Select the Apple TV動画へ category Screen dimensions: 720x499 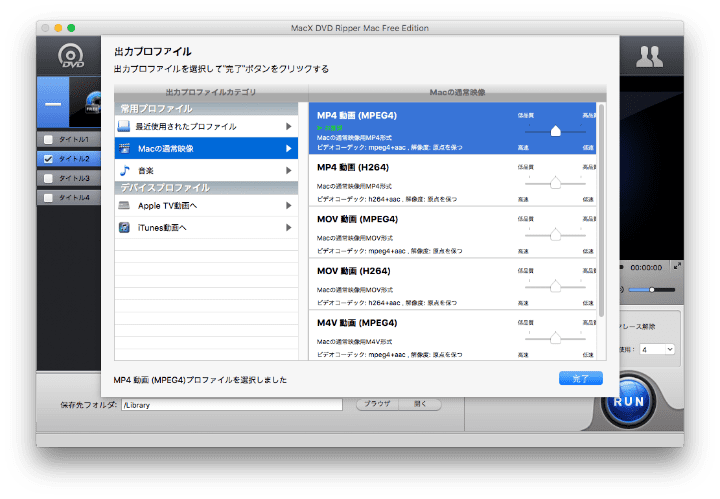coord(206,206)
